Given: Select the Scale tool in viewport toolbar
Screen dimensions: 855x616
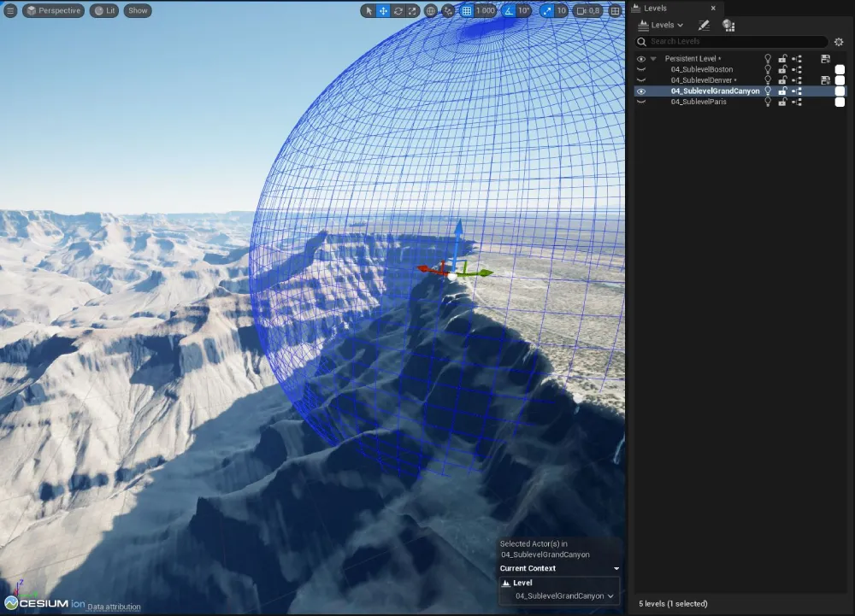Looking at the screenshot, I should coord(411,10).
